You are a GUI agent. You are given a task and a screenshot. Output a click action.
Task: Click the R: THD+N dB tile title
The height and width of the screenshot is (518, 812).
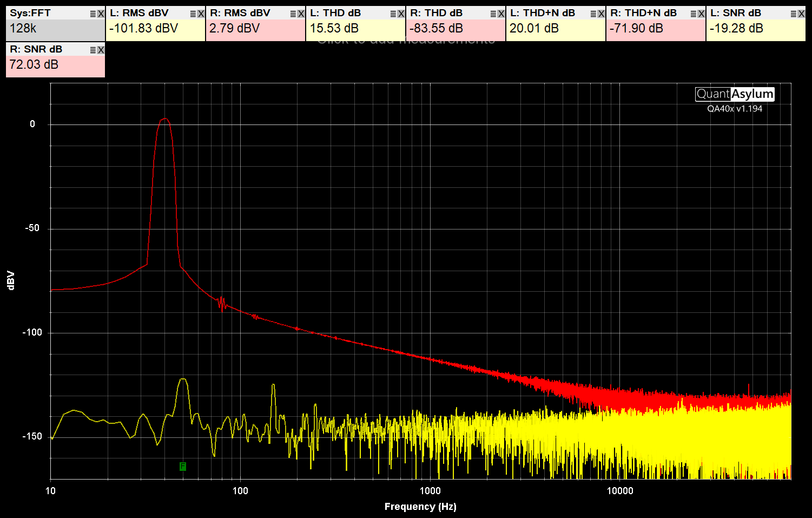point(643,13)
